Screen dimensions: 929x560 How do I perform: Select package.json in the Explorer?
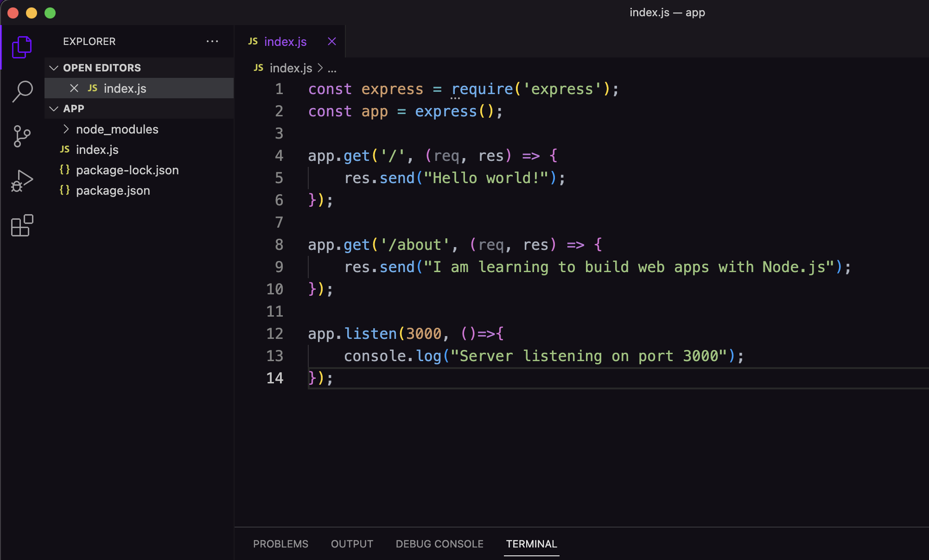[x=112, y=190]
